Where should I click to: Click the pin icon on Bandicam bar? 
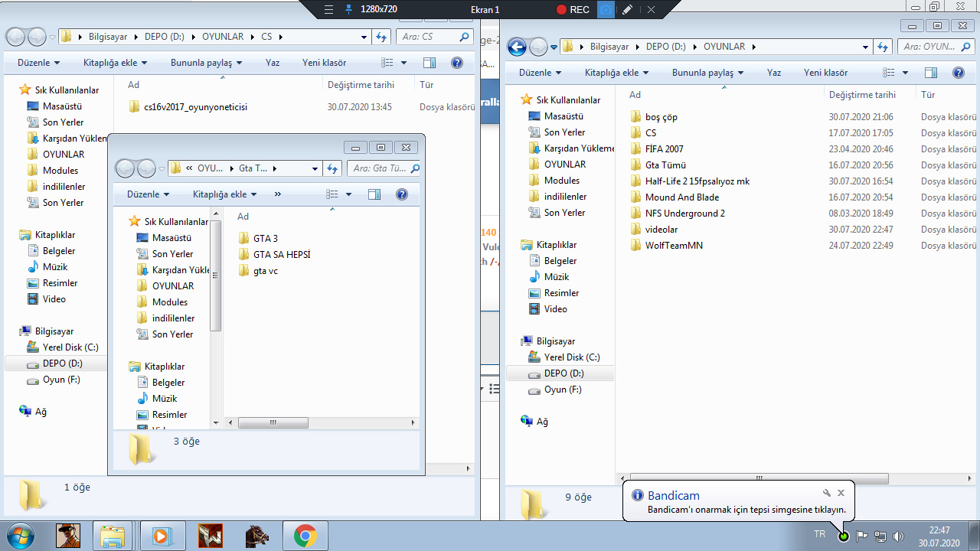coord(349,9)
